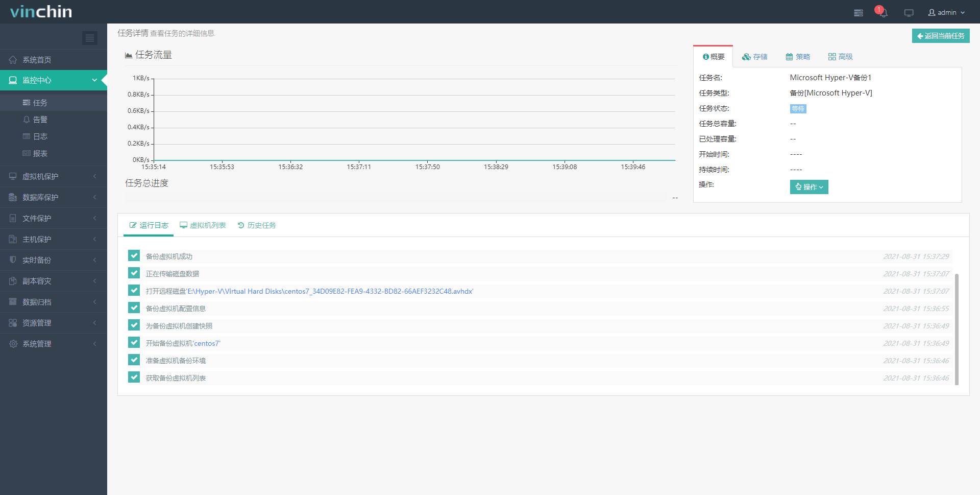This screenshot has height=495, width=980.
Task: Click the 报表 icon in sidebar
Action: (x=27, y=153)
